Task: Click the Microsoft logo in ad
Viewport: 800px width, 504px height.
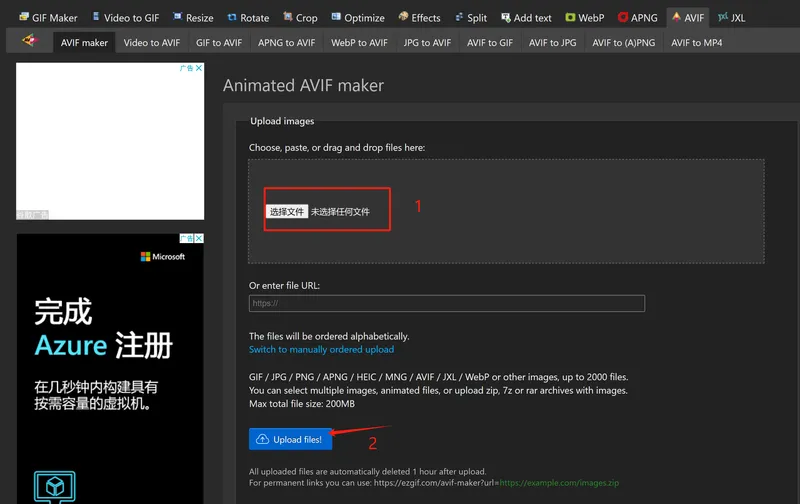Action: click(x=163, y=257)
